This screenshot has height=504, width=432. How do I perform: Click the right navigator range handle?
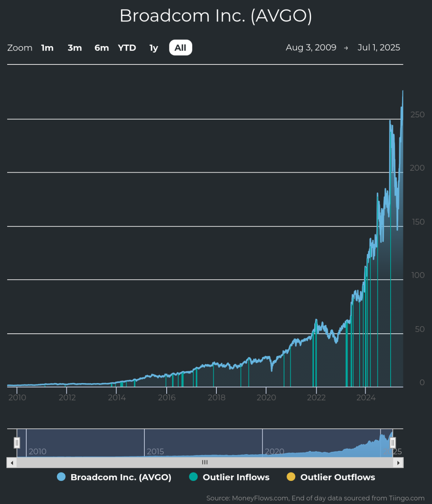(x=393, y=442)
